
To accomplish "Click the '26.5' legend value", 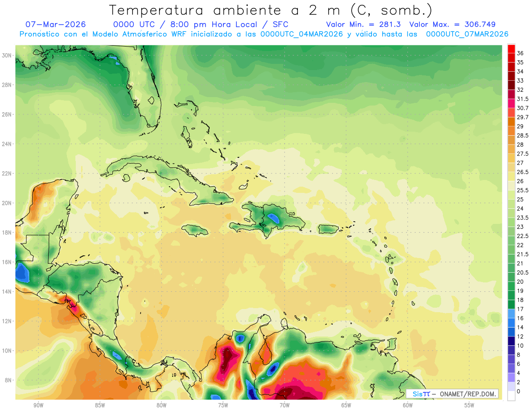I will pyautogui.click(x=522, y=172).
